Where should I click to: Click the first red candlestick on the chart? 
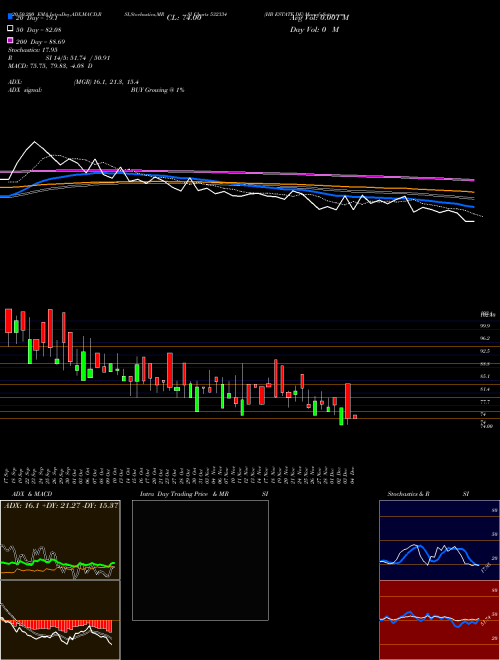pyautogui.click(x=8, y=321)
